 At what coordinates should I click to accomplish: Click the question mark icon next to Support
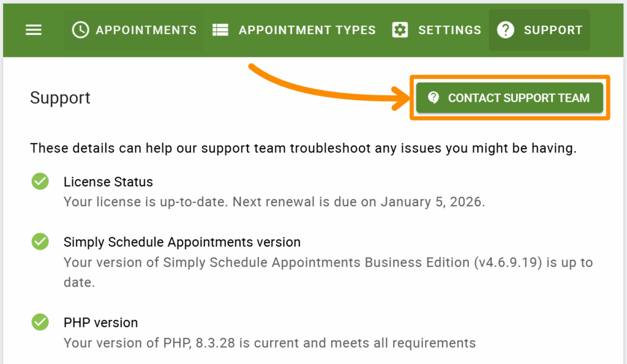pos(506,30)
